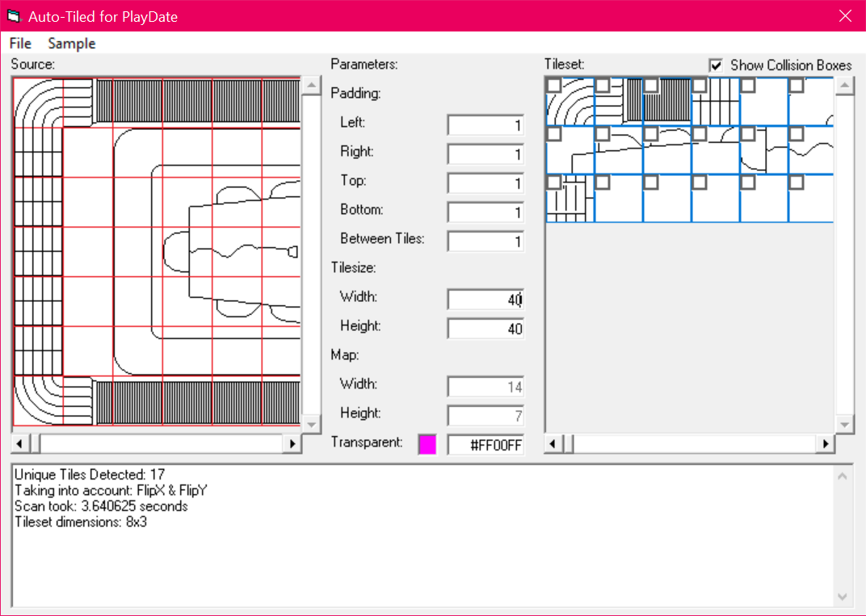Select the curved-corner tile in the Tileset
866x616 pixels.
tap(570, 102)
